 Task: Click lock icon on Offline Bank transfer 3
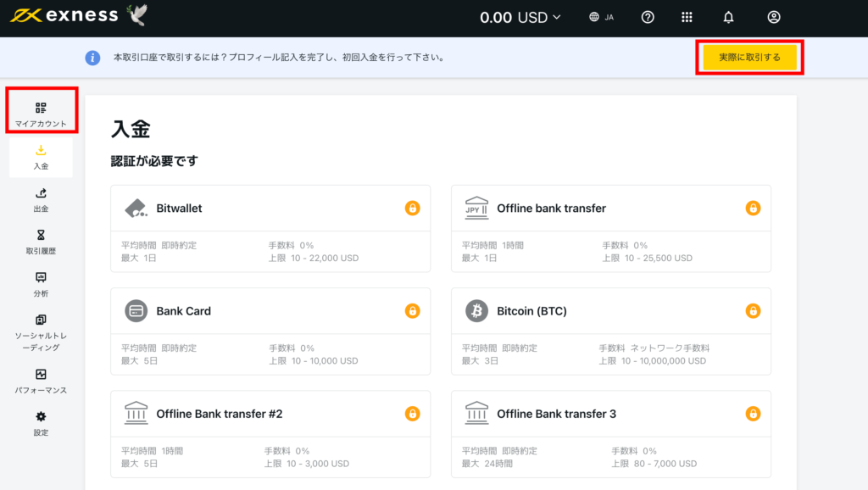point(753,414)
